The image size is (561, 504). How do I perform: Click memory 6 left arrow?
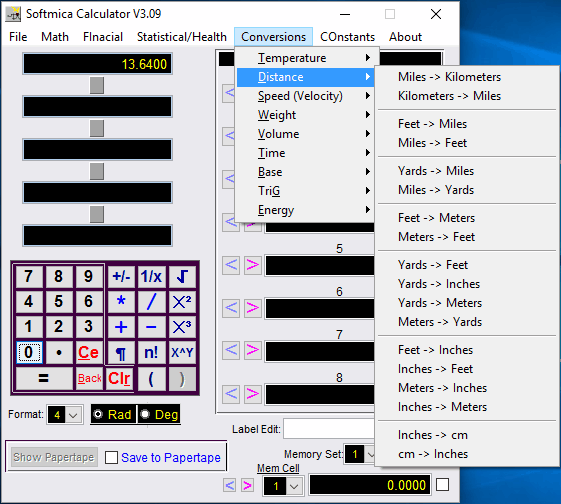pyautogui.click(x=231, y=308)
